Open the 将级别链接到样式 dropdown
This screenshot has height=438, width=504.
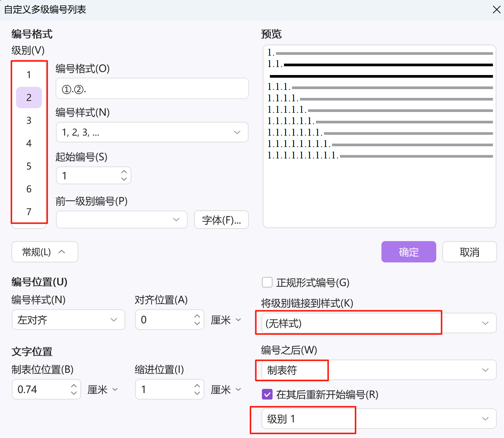pyautogui.click(x=379, y=323)
